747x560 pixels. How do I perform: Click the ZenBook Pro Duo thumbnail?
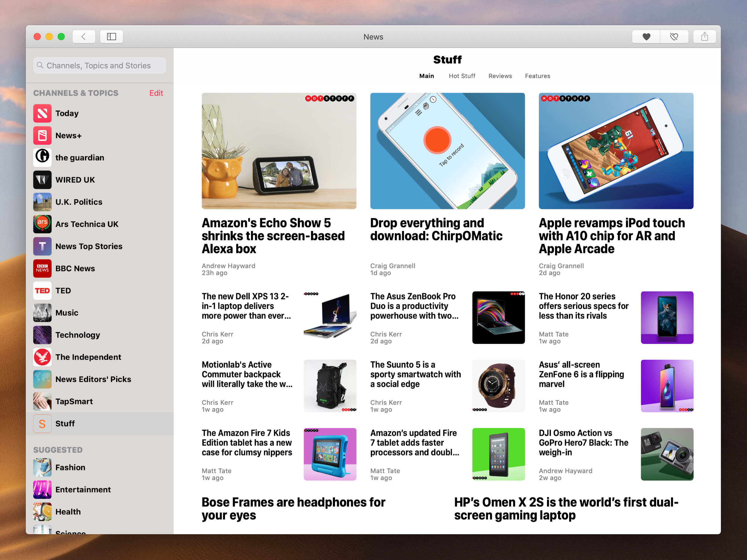(x=498, y=318)
